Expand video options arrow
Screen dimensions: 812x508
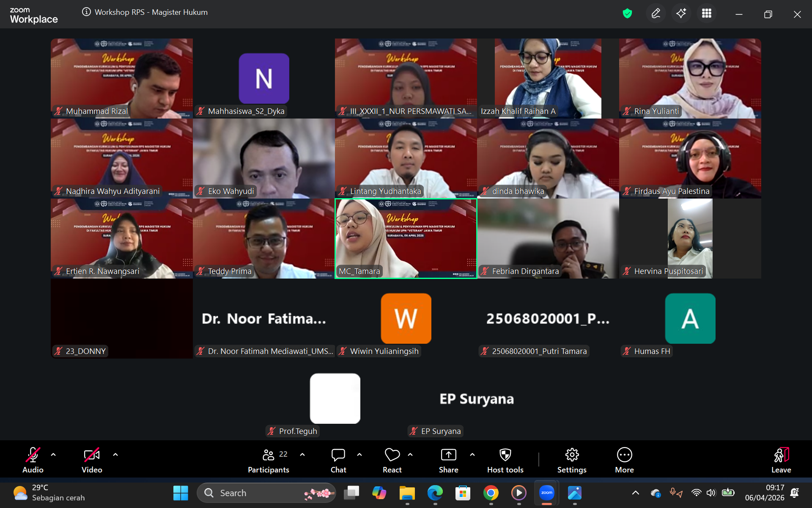115,454
